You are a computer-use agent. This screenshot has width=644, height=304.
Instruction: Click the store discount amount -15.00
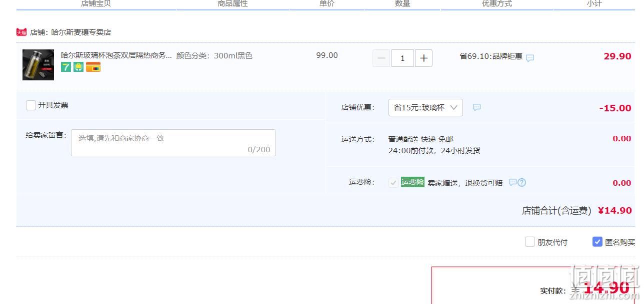615,108
